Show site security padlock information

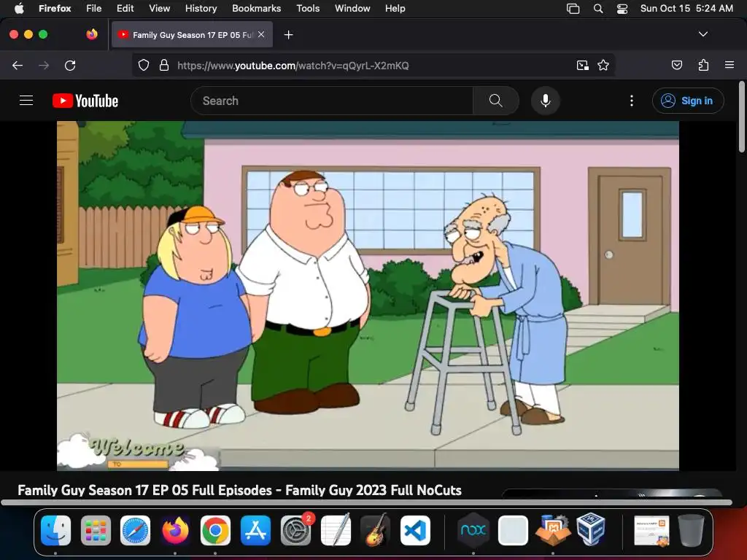(164, 65)
